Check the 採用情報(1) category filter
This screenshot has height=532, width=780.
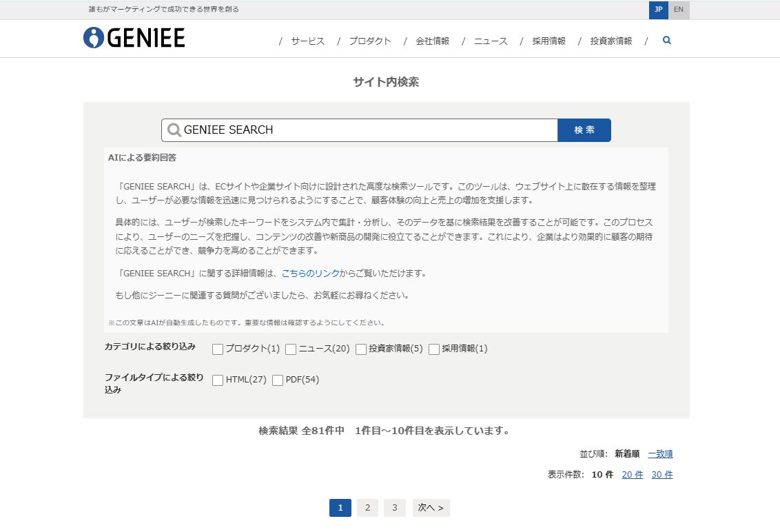[434, 349]
